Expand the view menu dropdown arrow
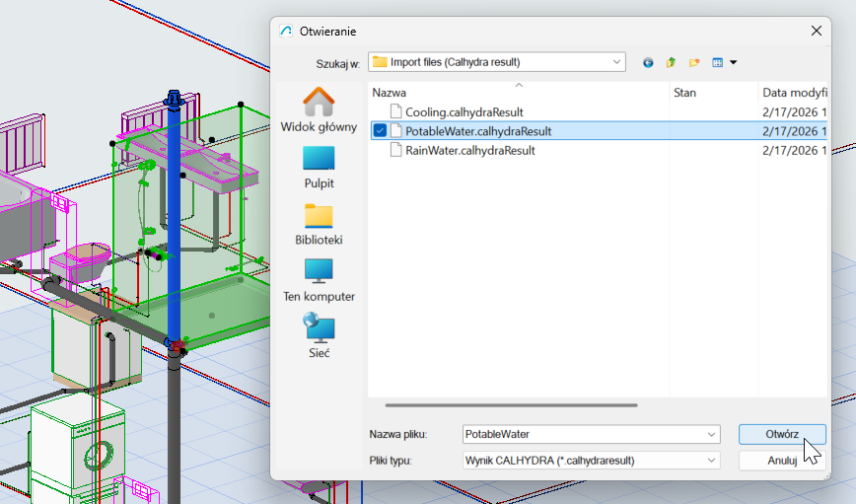Image resolution: width=856 pixels, height=504 pixels. click(733, 63)
